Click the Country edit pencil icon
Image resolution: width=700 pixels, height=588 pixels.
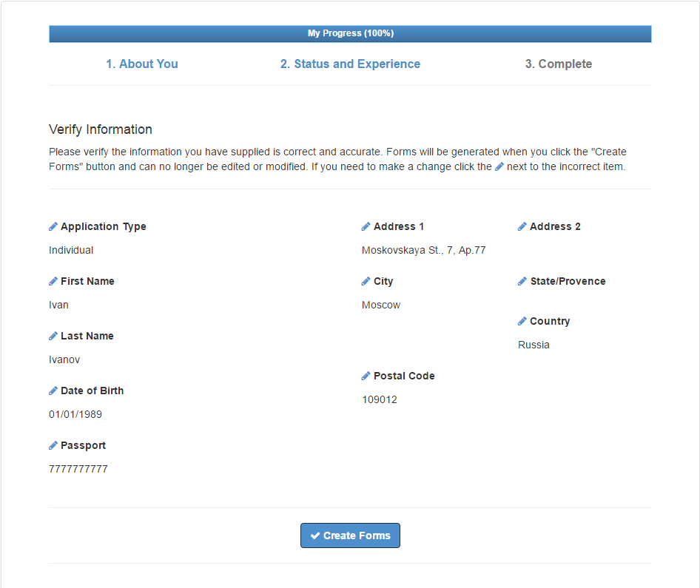tap(522, 321)
